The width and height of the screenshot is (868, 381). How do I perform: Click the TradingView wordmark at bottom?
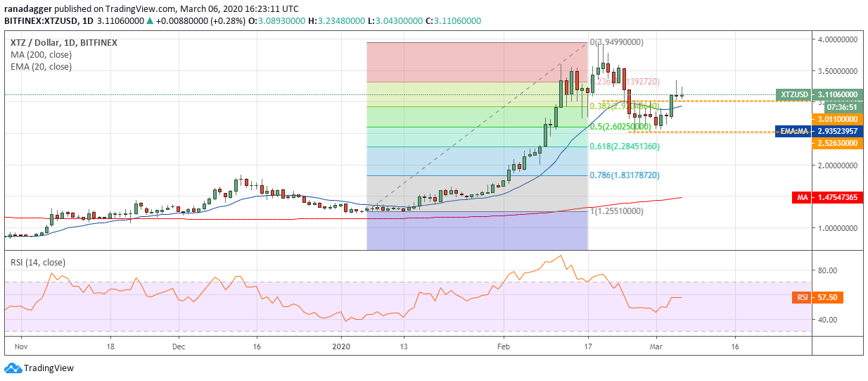point(49,368)
